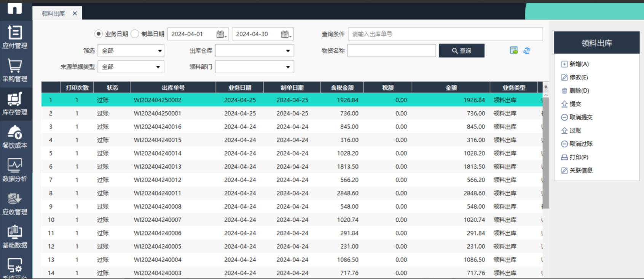644x279 pixels.
Task: Open the 采购管理 shopping cart module
Action: 15,70
